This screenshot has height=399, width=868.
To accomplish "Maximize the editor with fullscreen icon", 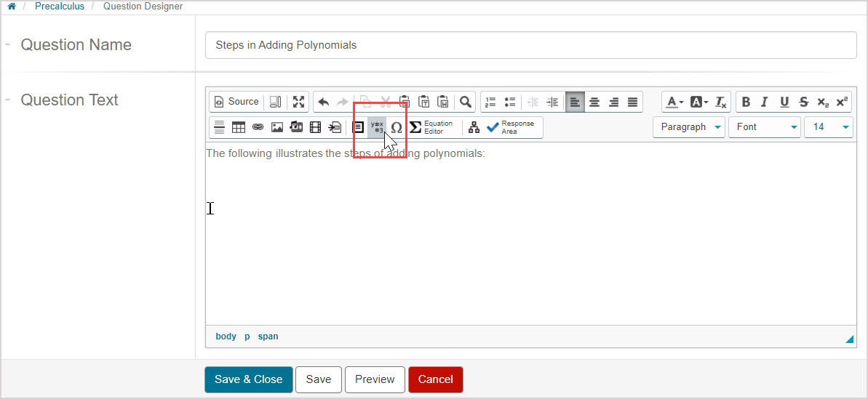I will coord(298,102).
